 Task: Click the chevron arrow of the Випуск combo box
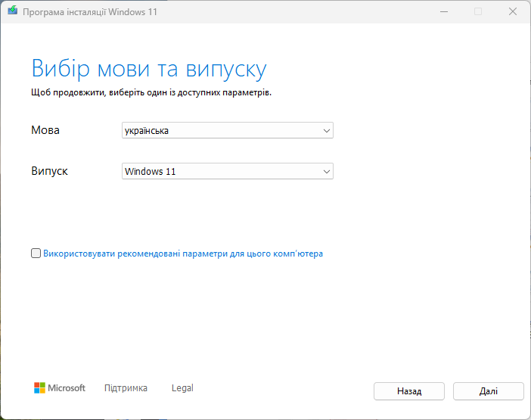(327, 172)
